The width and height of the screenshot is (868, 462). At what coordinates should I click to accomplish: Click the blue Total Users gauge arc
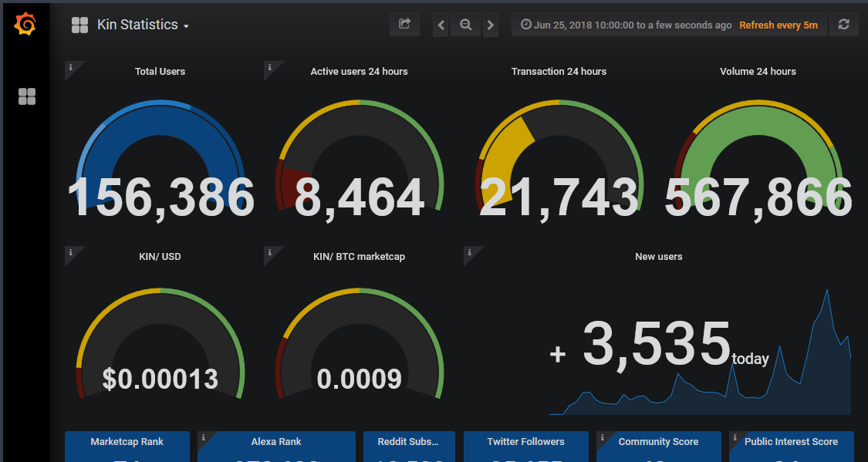(x=160, y=122)
